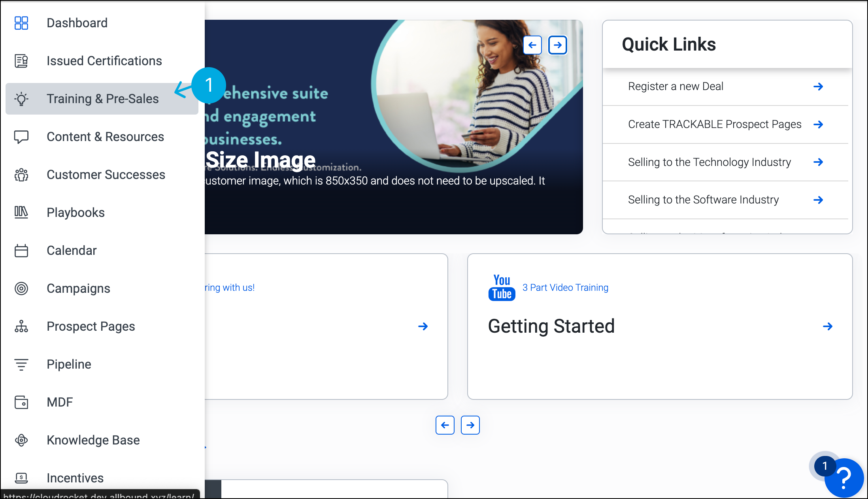Click arrow beside Selling to the Technology Industry
The image size is (868, 499).
(x=818, y=162)
